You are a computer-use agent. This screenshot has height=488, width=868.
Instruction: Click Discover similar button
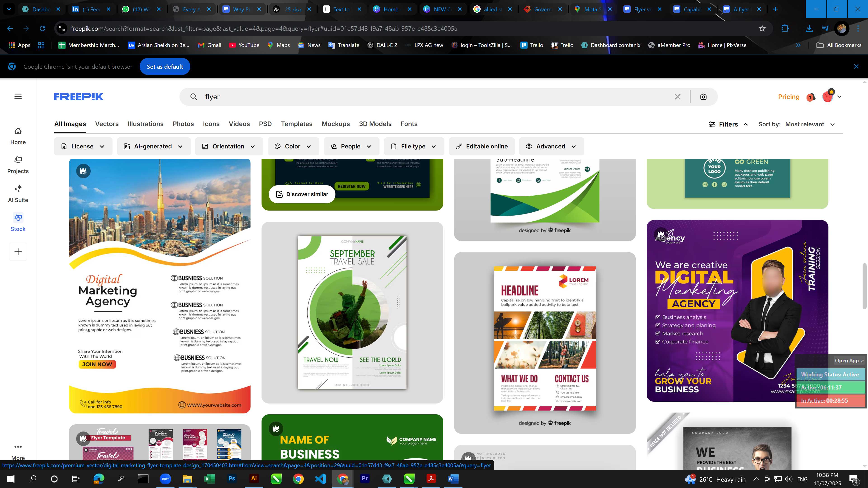(x=302, y=194)
